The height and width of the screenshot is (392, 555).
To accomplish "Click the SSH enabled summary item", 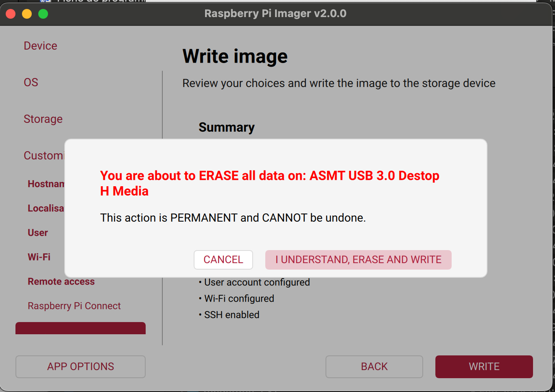I will (231, 314).
